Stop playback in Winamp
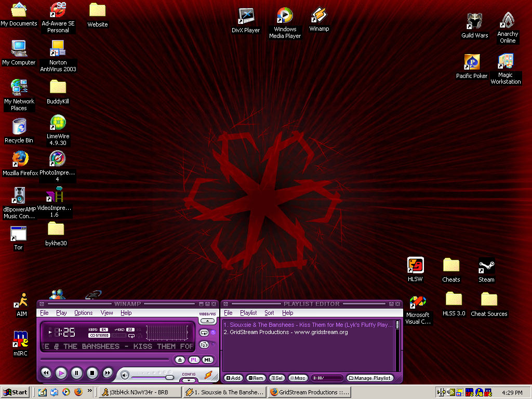 pos(92,373)
